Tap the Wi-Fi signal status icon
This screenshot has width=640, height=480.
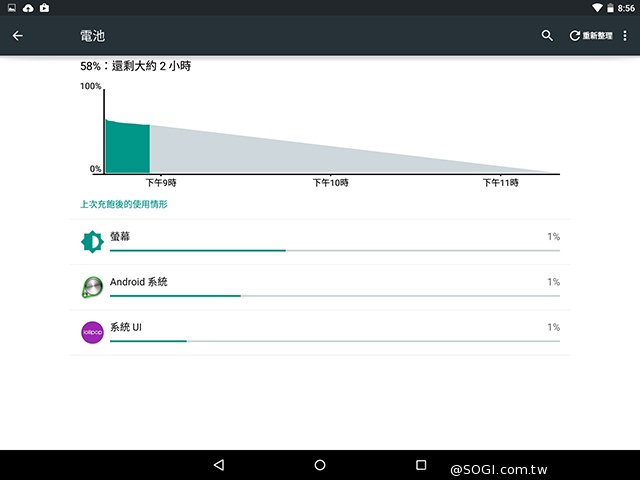click(x=597, y=8)
